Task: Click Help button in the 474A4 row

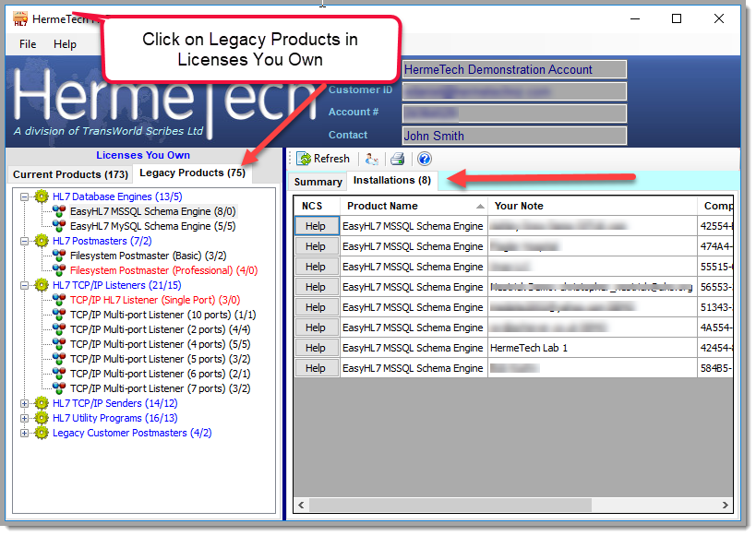Action: (317, 246)
